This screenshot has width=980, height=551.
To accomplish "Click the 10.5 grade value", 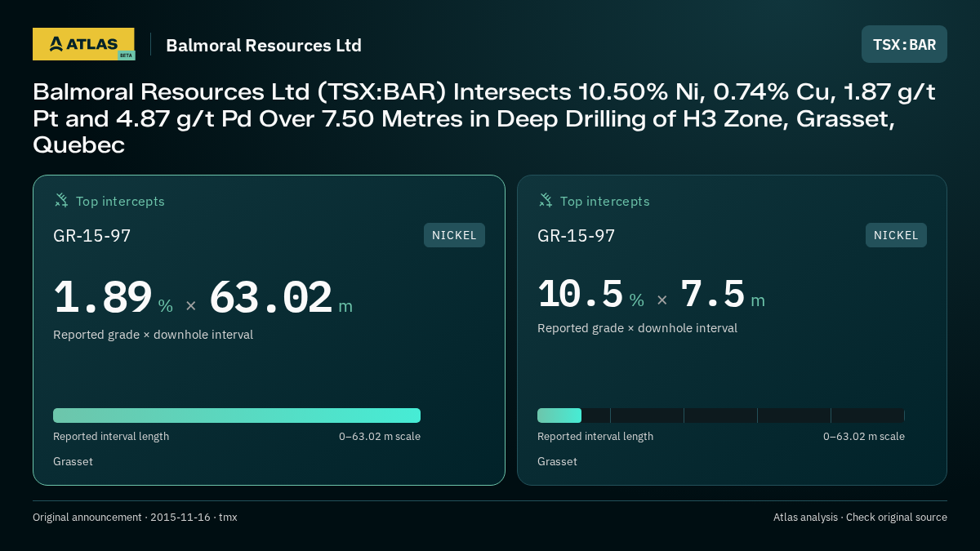I will [581, 294].
